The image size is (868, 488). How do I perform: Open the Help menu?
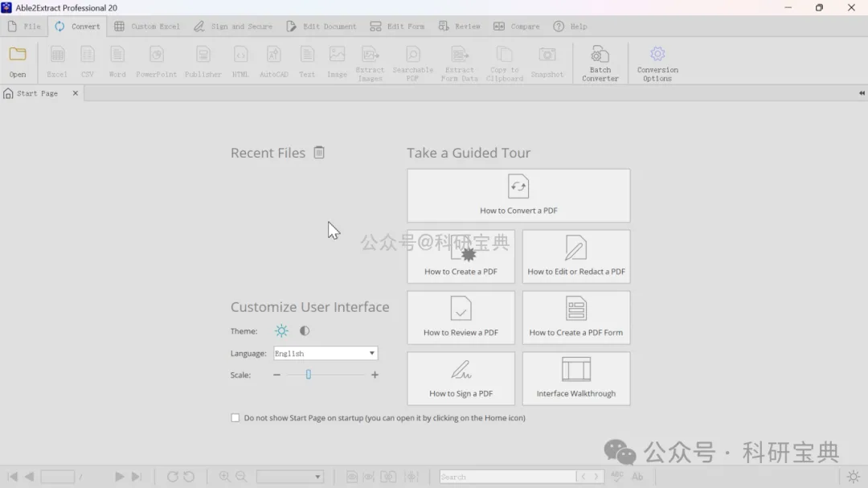[x=570, y=26]
